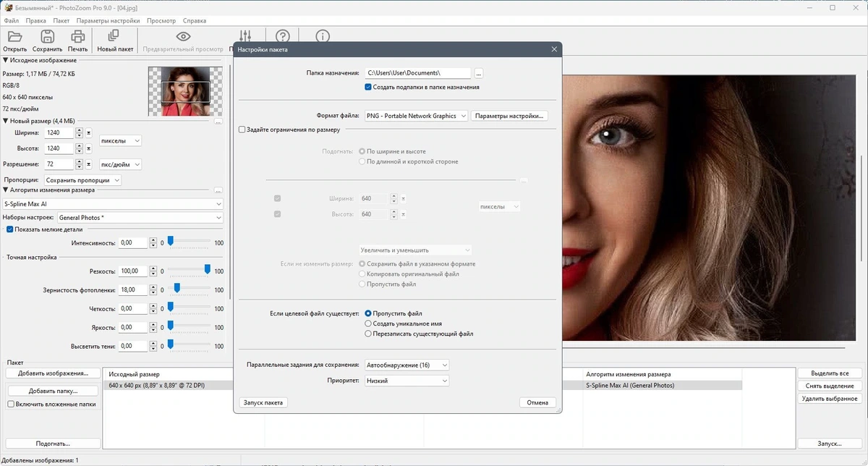
Task: Open the Параметры настройки menu
Action: tap(108, 21)
